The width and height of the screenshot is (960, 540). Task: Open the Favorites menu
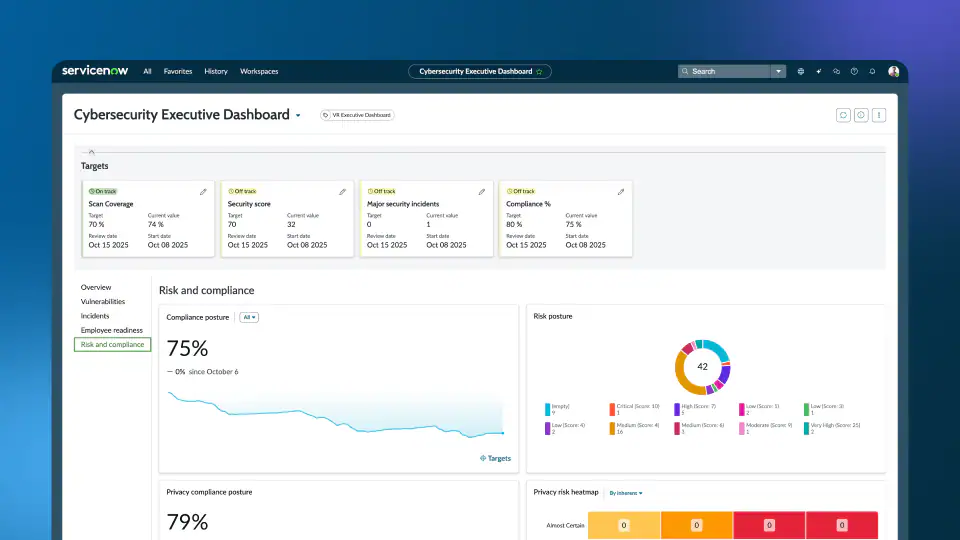coord(178,72)
